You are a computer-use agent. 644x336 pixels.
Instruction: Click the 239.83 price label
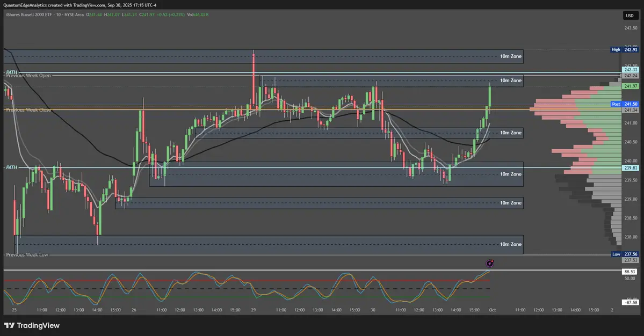(631, 168)
